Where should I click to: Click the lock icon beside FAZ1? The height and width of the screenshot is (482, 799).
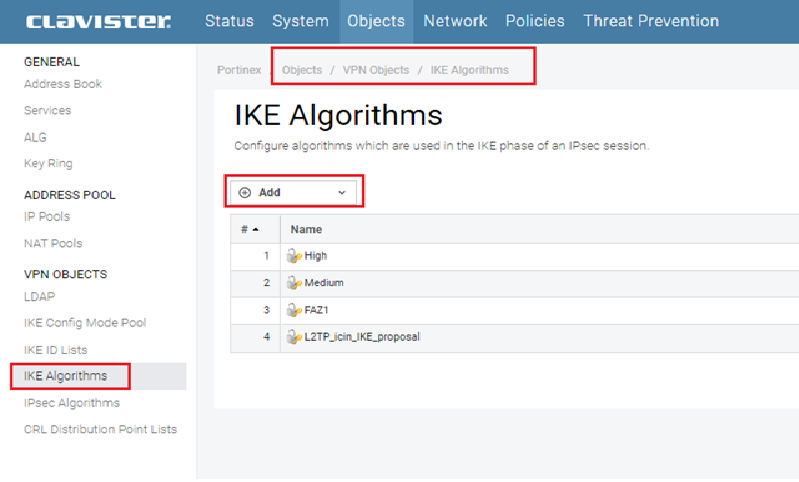click(295, 311)
